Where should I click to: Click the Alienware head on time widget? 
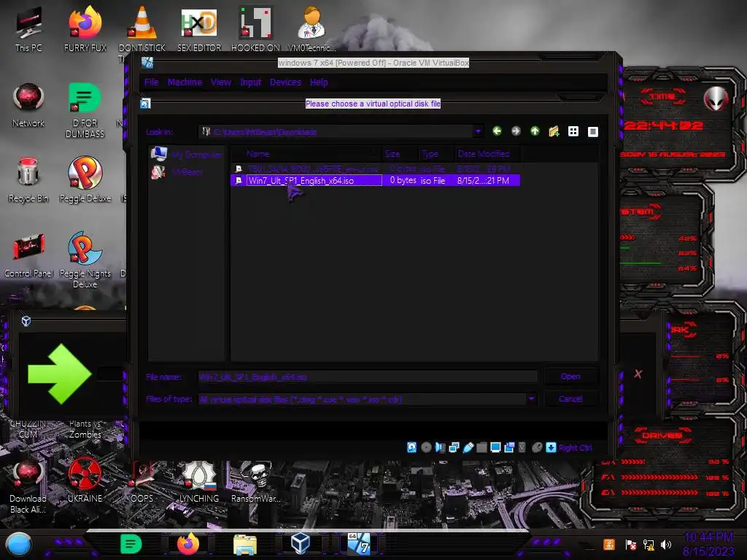coord(716,98)
